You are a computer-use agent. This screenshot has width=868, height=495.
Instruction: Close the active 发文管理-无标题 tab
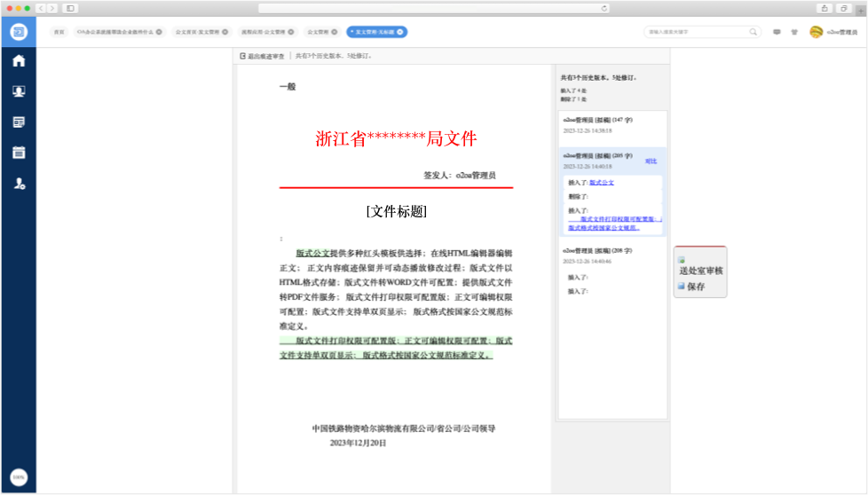400,32
